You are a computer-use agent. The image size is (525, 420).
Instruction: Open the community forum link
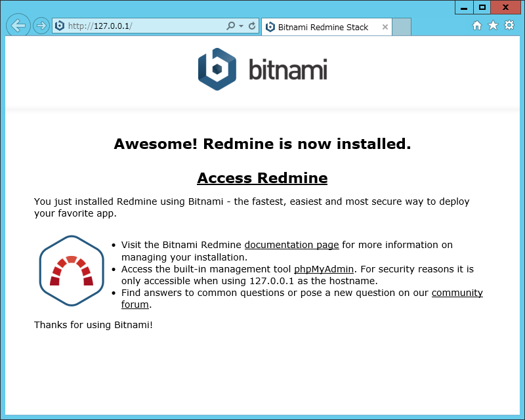tap(457, 293)
